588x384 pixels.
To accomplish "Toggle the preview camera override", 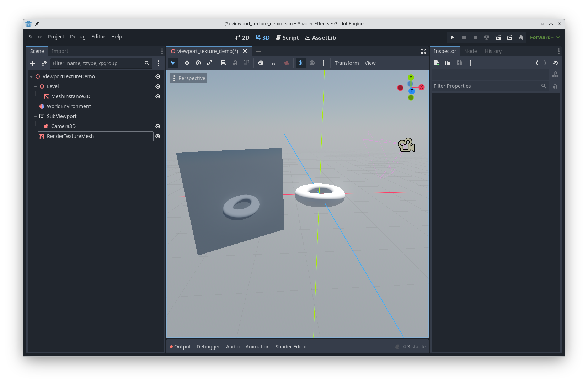I will [287, 63].
